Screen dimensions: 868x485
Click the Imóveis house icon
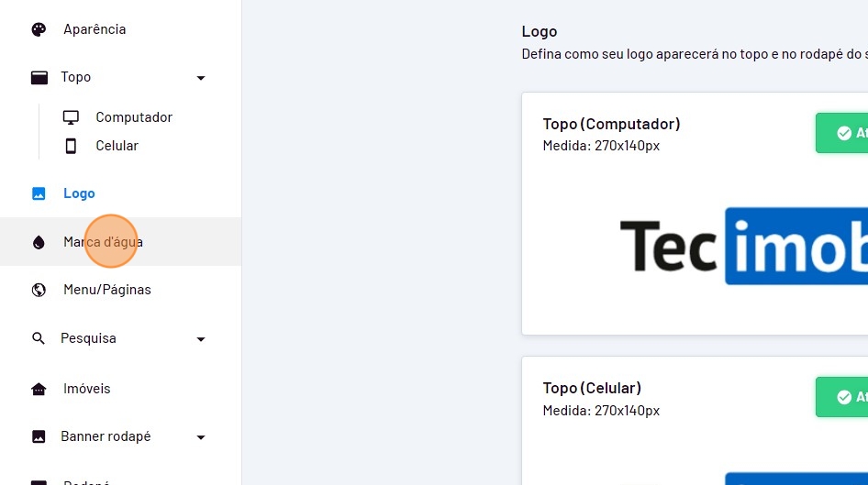tap(39, 389)
